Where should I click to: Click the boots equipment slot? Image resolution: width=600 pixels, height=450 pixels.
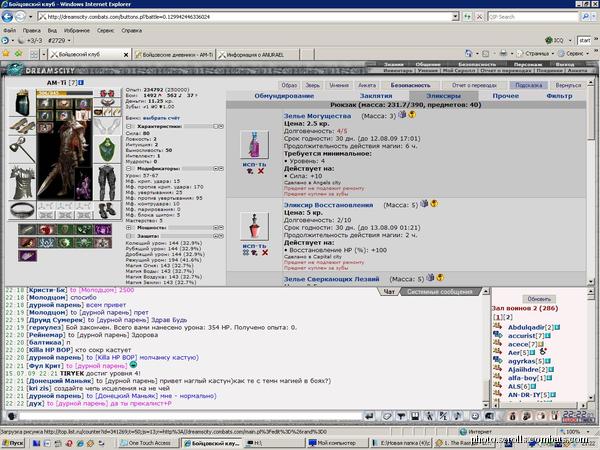(107, 210)
